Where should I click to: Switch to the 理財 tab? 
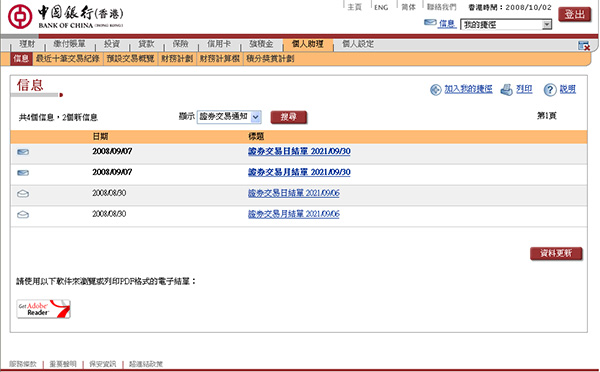(27, 44)
